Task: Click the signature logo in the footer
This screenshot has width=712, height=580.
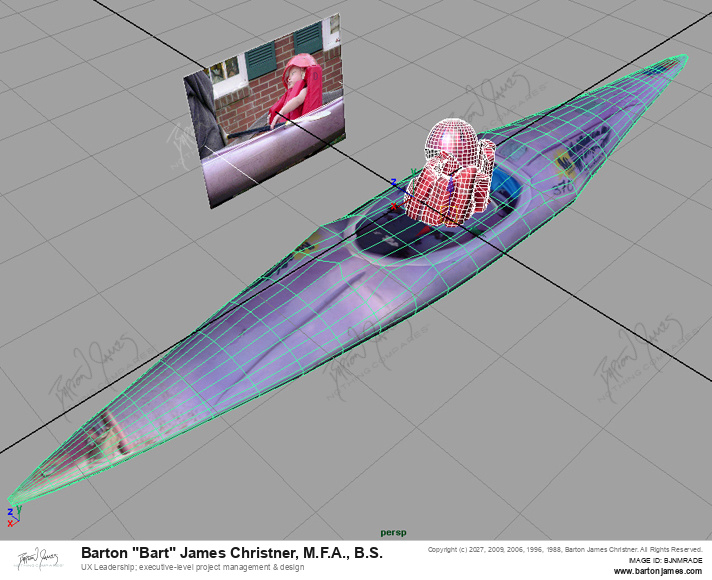Action: (38, 558)
